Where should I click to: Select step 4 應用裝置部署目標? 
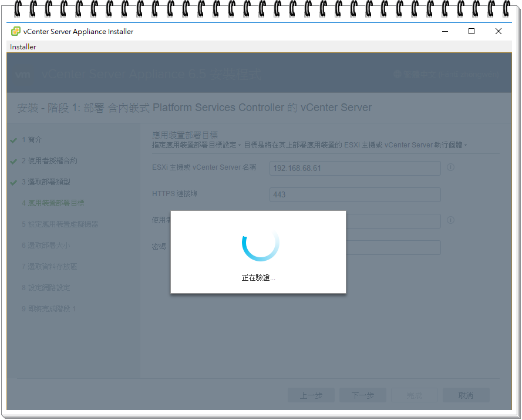click(x=53, y=203)
